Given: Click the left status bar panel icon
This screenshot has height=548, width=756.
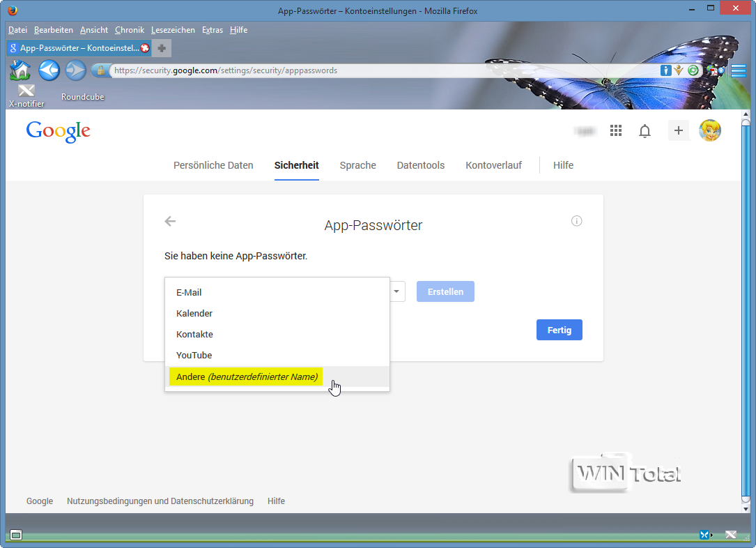Looking at the screenshot, I should (x=16, y=535).
